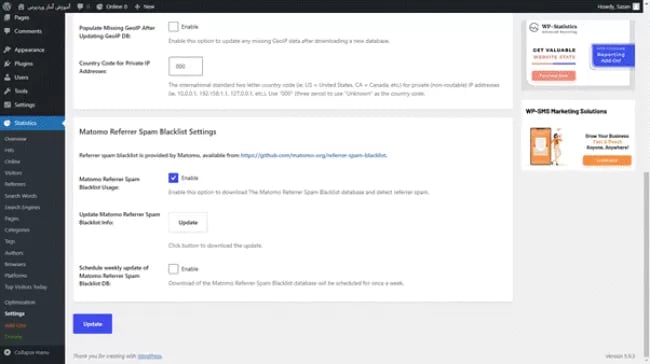Screen dimensions: 650x364
Task: Open the Optimization submenu item
Action: pos(20,302)
